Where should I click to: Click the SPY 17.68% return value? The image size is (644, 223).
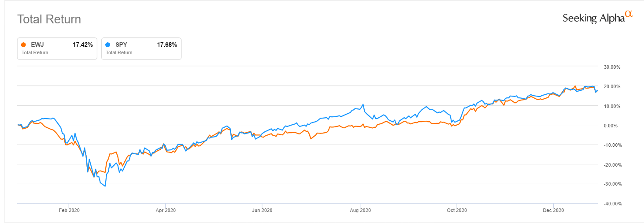[x=167, y=45]
